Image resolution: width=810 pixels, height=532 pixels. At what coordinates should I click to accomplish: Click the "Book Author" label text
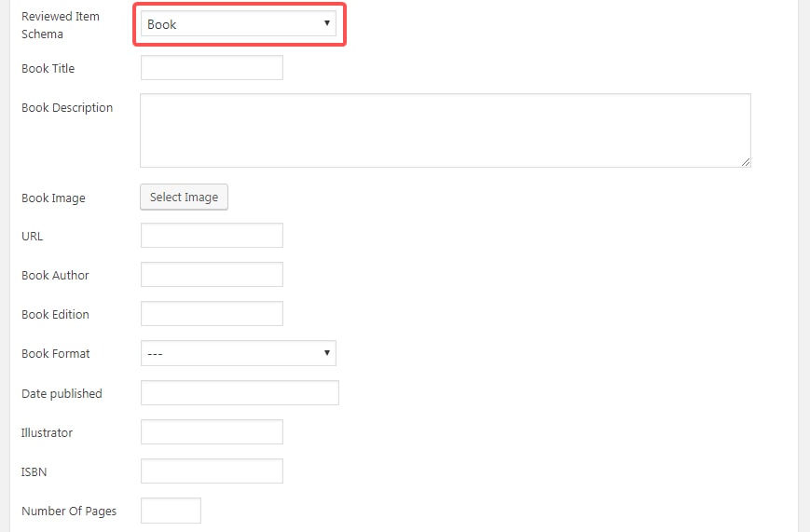(x=55, y=275)
